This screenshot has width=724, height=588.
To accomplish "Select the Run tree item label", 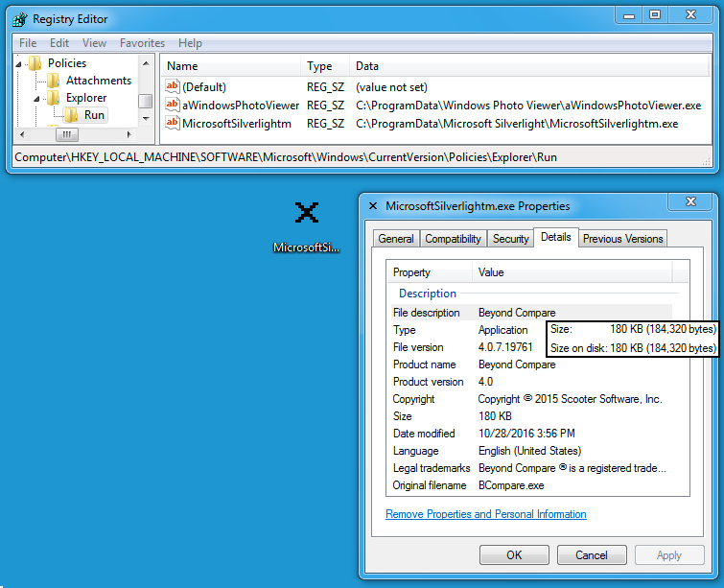I will pos(94,115).
